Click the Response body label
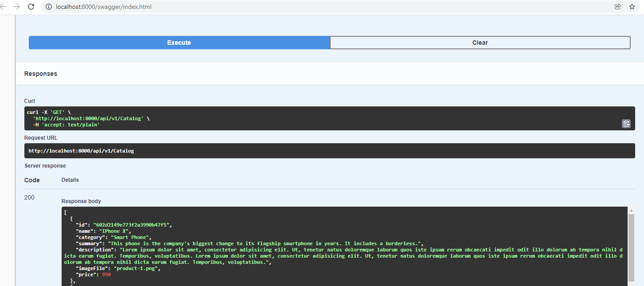This screenshot has width=644, height=286. point(81,201)
